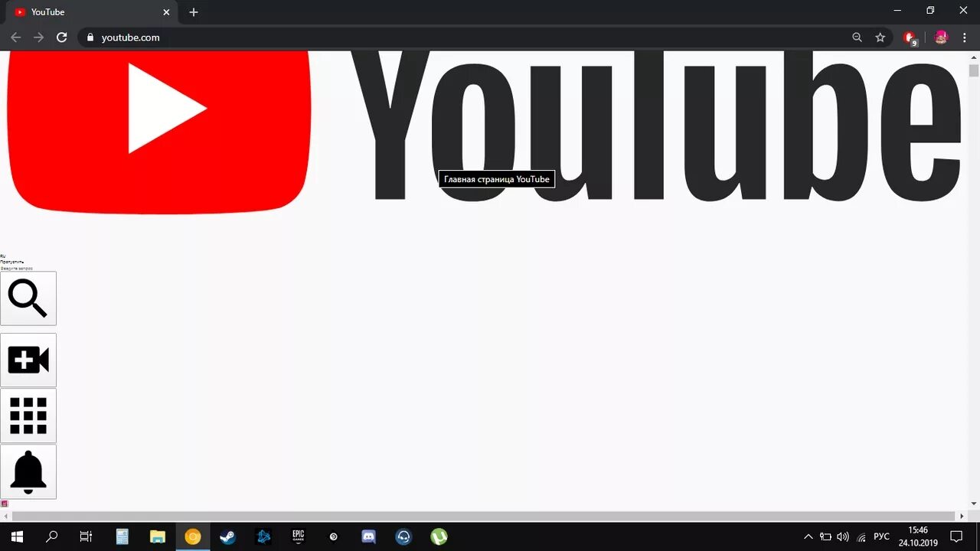Reload the page with the refresh icon

pos(62,37)
